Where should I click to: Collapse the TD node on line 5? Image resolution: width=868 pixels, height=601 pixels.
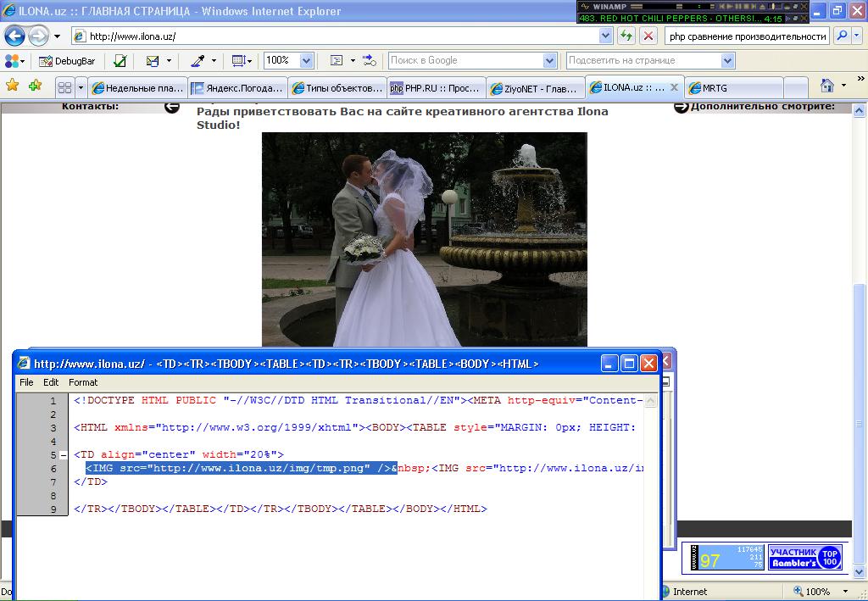pyautogui.click(x=64, y=455)
